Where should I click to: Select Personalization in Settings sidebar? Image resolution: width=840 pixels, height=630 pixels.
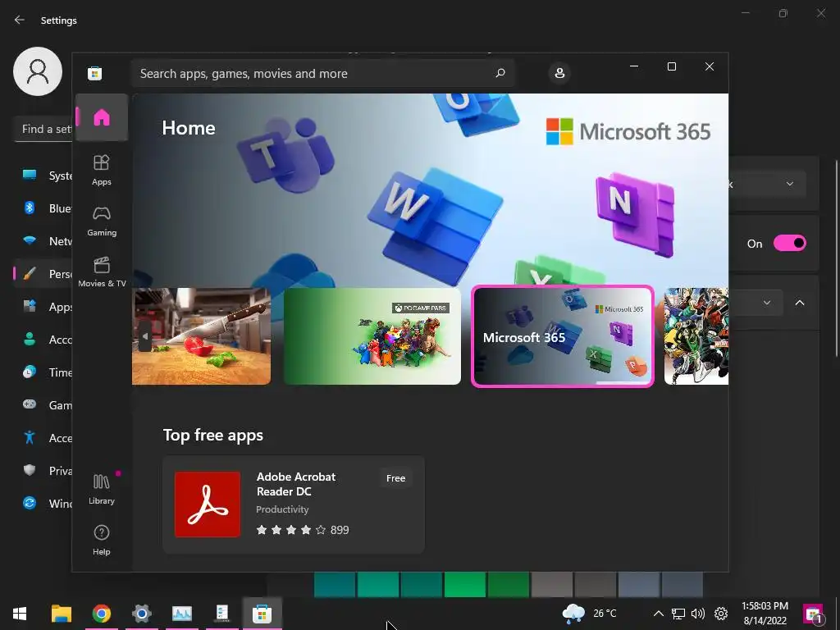[44, 274]
